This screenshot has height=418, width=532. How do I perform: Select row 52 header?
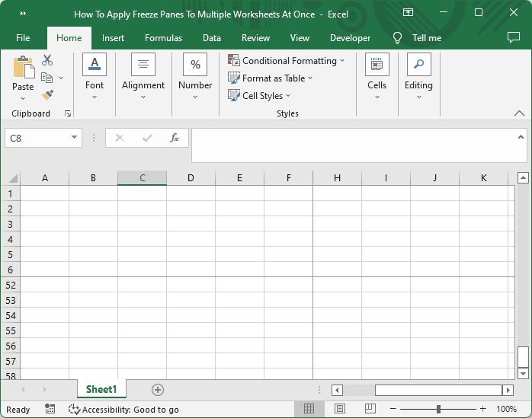tap(11, 285)
